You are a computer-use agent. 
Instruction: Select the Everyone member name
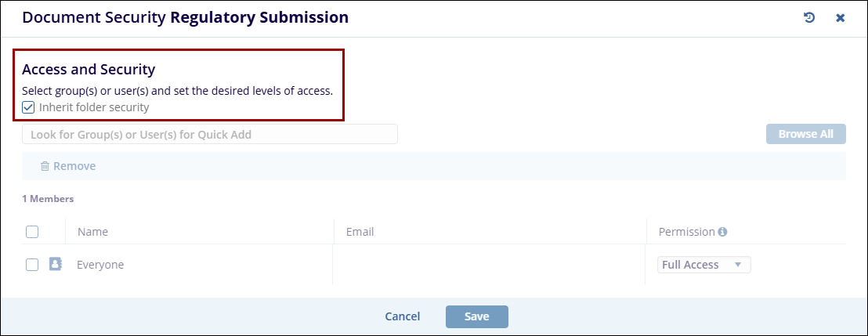click(x=100, y=265)
